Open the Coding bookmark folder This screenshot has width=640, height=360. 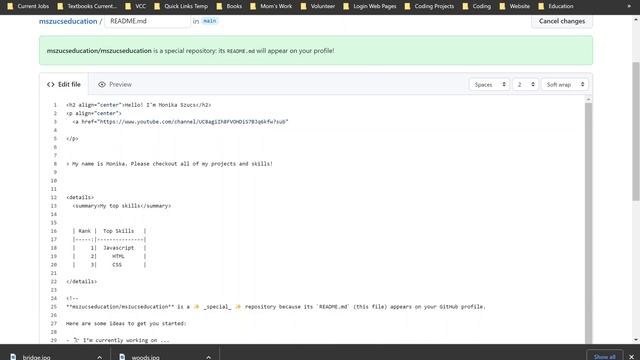(x=477, y=6)
